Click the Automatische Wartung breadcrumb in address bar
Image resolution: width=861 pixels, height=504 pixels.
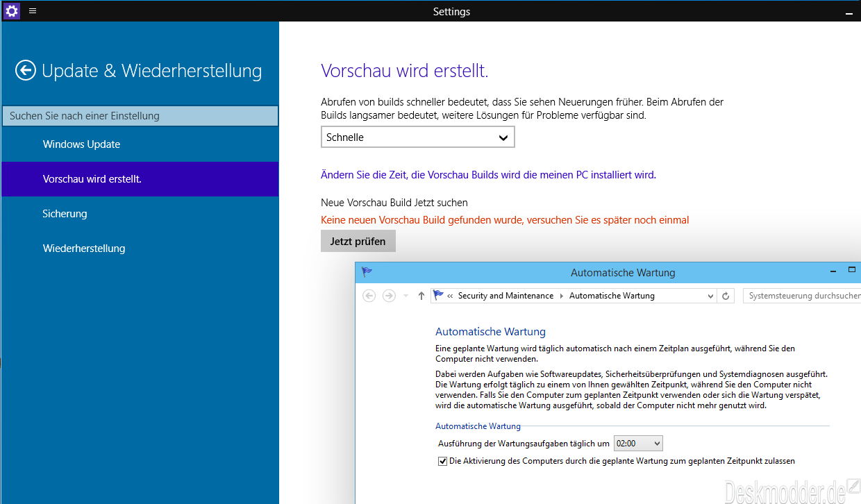click(x=612, y=296)
